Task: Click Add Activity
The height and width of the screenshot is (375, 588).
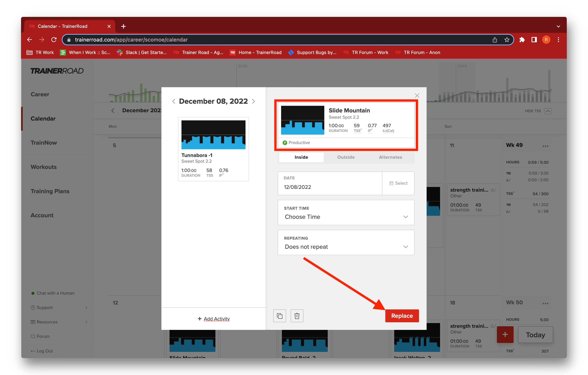Action: click(x=214, y=319)
